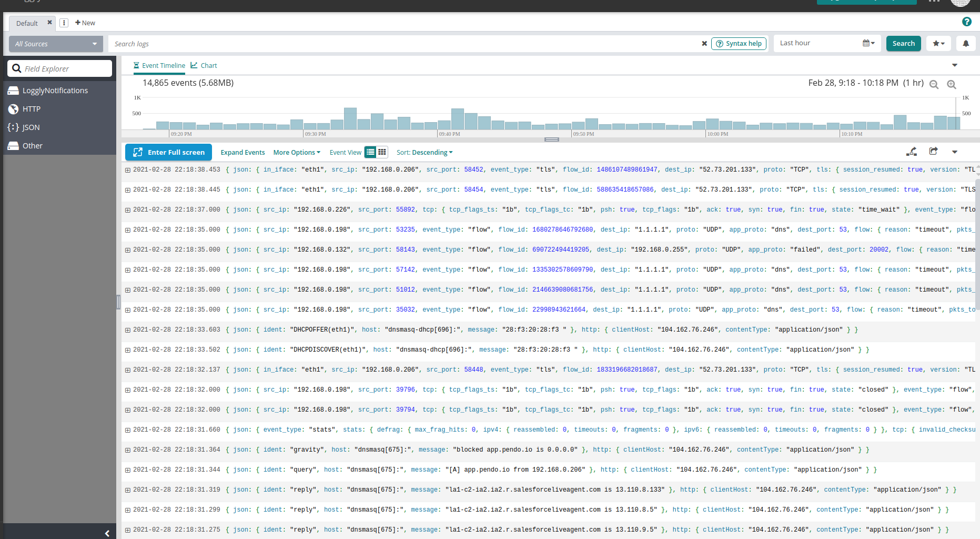Clear the search query with the X icon
The image size is (980, 539).
(704, 44)
